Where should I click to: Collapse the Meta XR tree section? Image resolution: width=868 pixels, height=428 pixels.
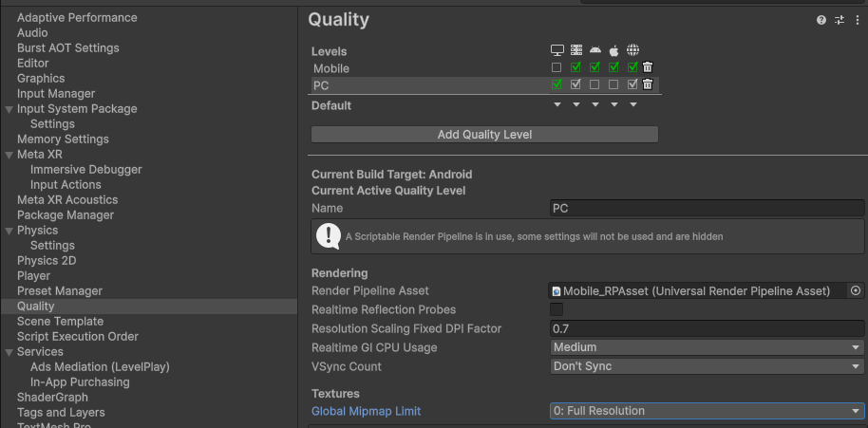9,155
